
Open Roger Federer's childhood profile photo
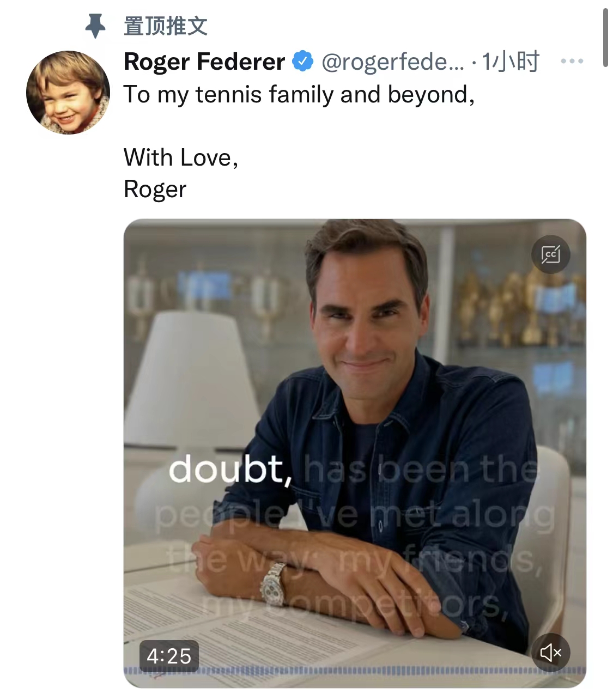[x=68, y=93]
